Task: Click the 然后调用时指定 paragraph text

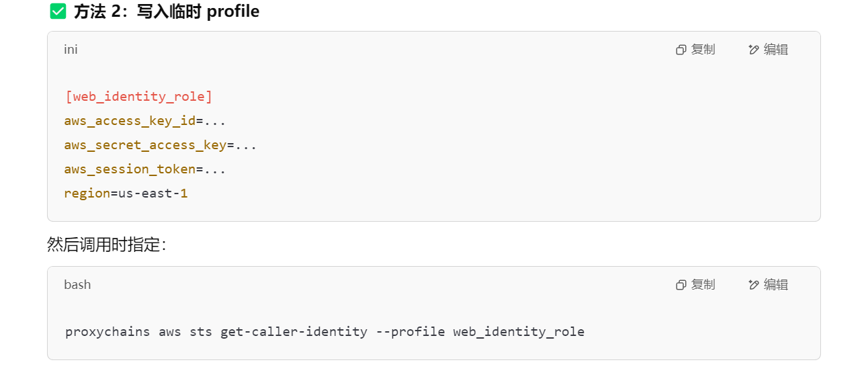Action: tap(106, 244)
